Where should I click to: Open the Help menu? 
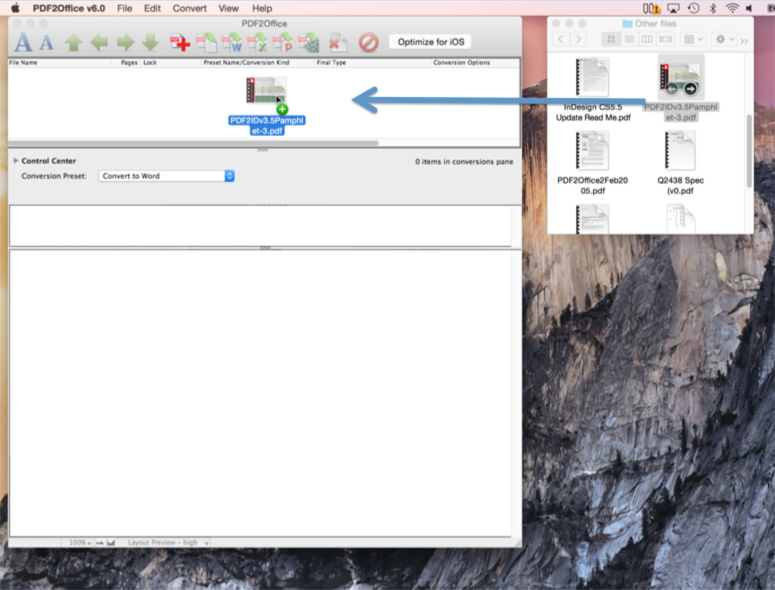[x=262, y=8]
